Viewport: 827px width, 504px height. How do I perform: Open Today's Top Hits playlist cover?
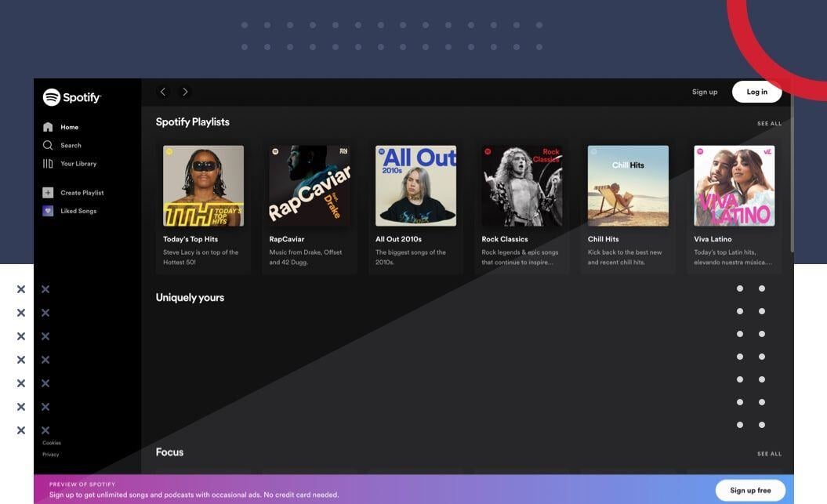point(203,186)
